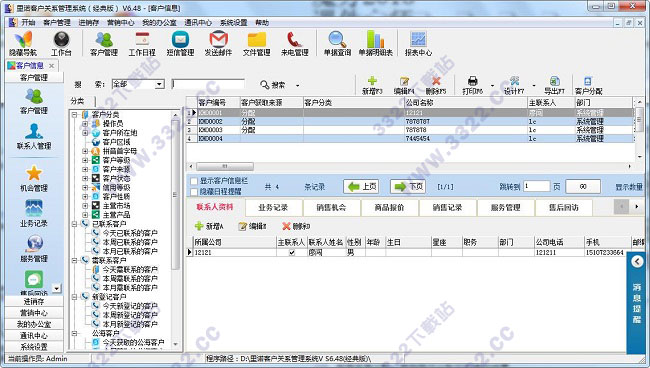Open the 短信管理 icon
The width and height of the screenshot is (650, 368).
(x=180, y=43)
